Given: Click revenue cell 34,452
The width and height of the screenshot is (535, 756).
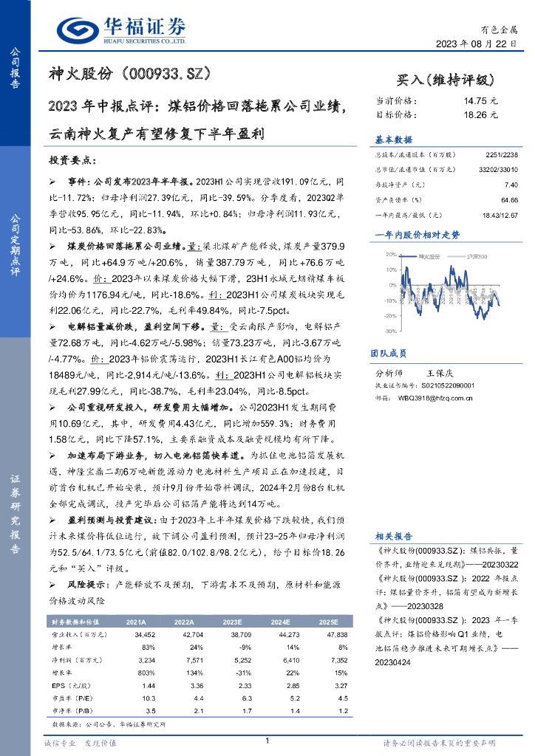Looking at the screenshot, I should coord(146,634).
